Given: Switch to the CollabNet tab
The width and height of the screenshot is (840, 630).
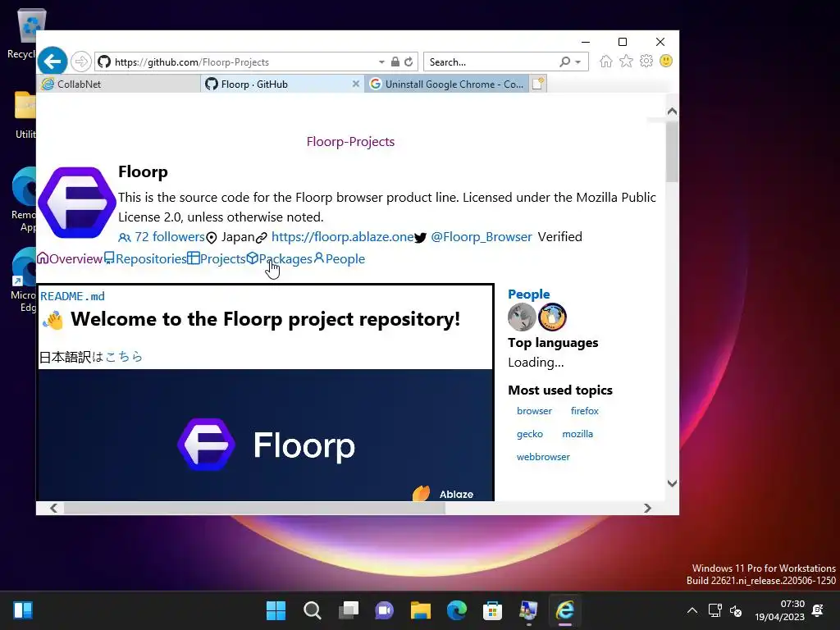Looking at the screenshot, I should (118, 84).
